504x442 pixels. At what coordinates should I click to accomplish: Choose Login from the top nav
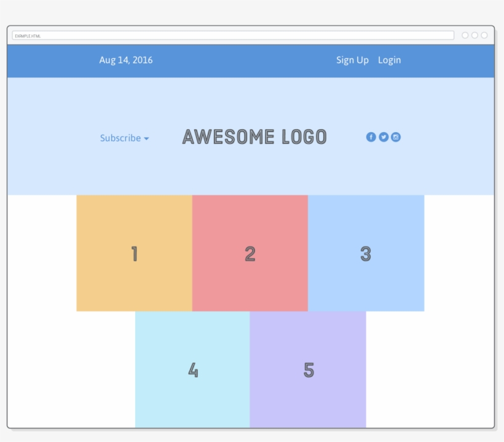pos(389,60)
